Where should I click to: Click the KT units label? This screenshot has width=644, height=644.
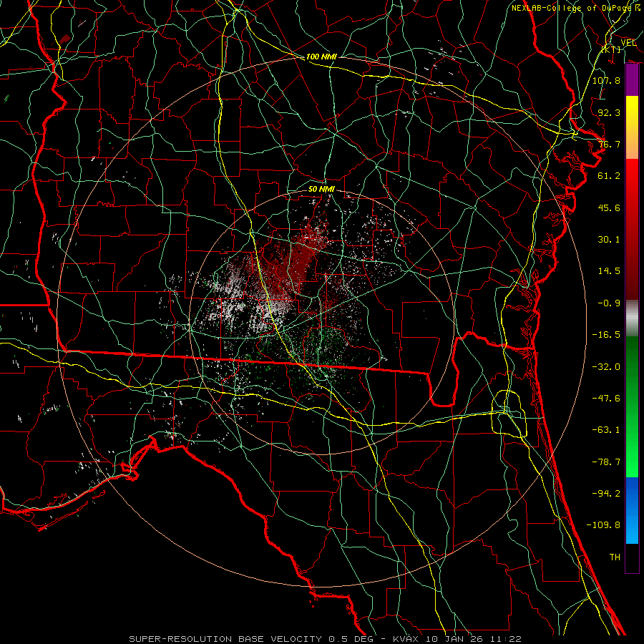tap(611, 49)
